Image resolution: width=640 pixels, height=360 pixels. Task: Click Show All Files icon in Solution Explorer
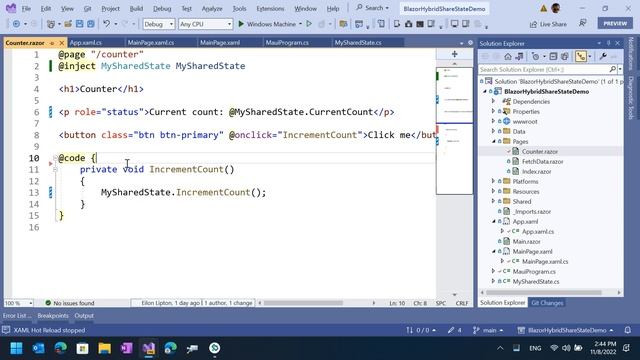565,56
